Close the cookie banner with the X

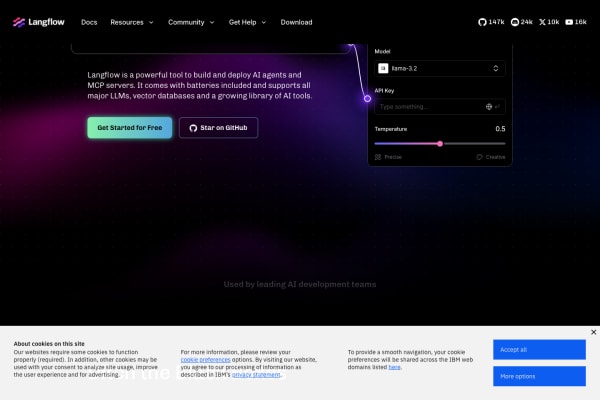(x=593, y=332)
